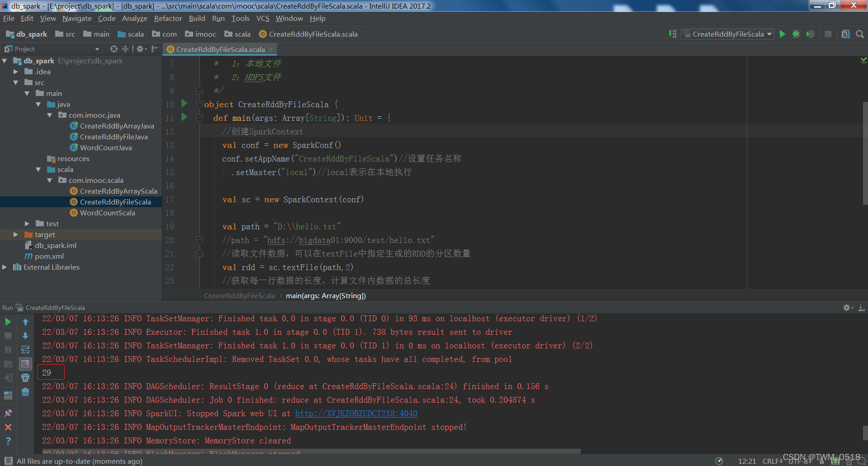Clear all console output with trash icon

(x=25, y=392)
